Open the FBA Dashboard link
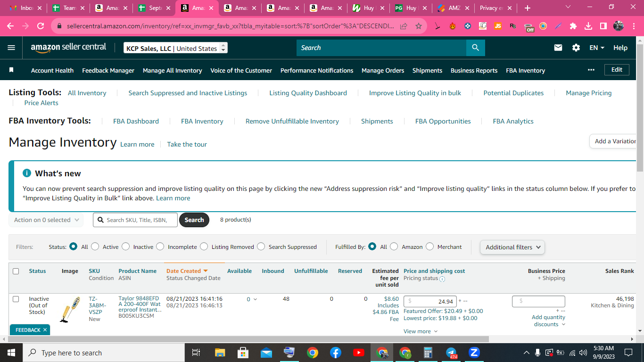 pyautogui.click(x=136, y=121)
